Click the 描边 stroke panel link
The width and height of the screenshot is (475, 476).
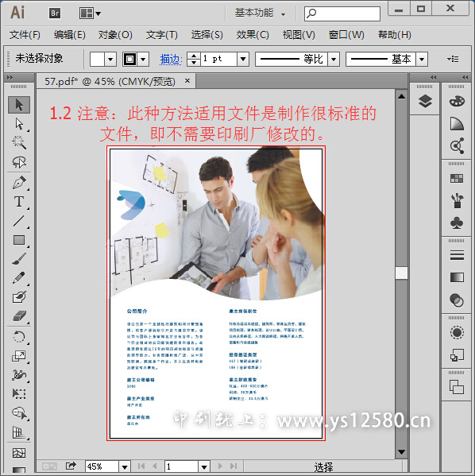[x=171, y=59]
